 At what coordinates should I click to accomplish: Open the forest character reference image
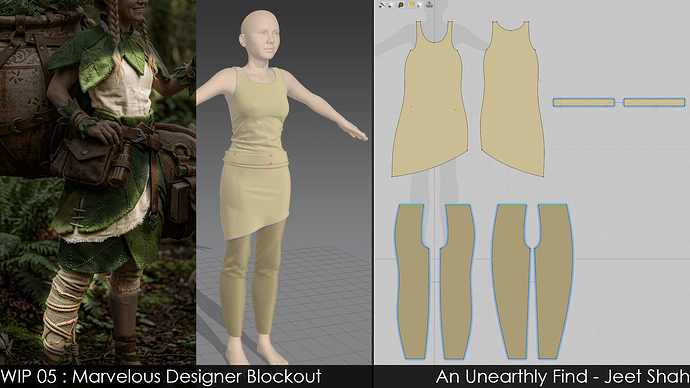coord(98,183)
